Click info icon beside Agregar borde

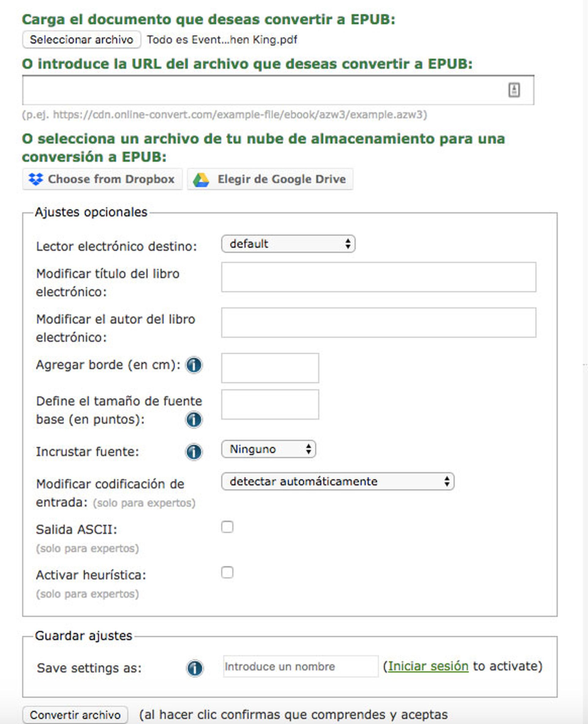coord(194,365)
